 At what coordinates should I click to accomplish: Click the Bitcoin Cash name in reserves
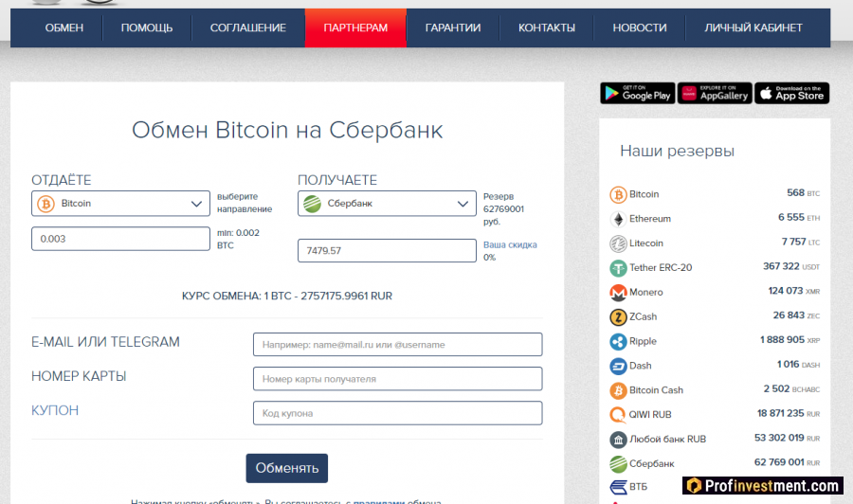(x=656, y=389)
